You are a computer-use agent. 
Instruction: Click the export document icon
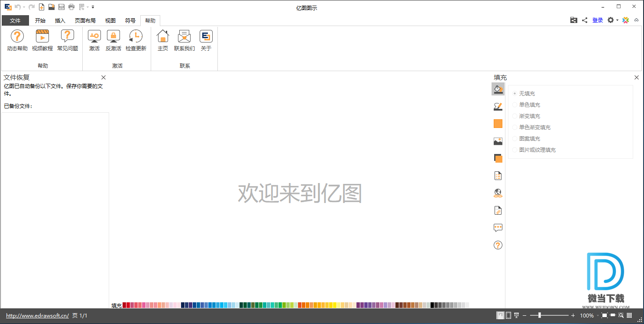pyautogui.click(x=81, y=7)
